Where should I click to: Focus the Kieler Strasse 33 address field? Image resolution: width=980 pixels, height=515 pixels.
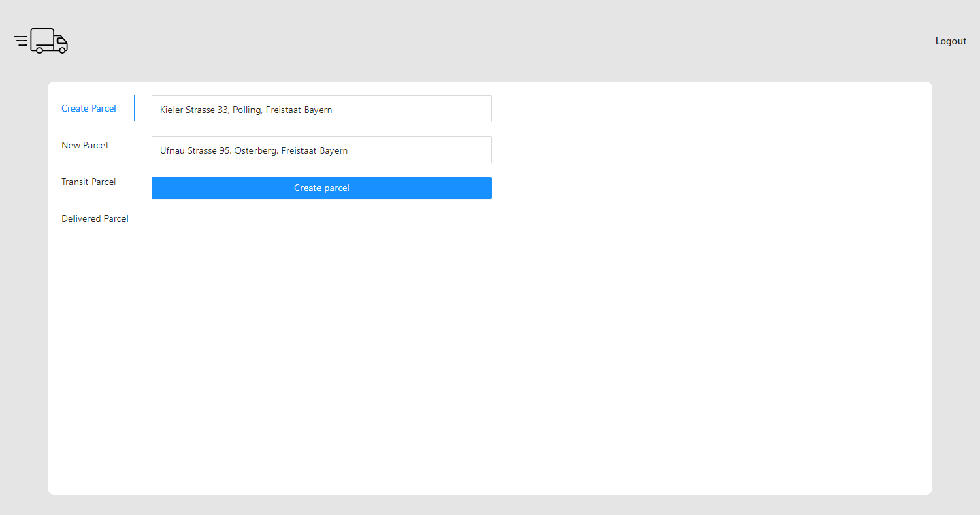pos(322,109)
